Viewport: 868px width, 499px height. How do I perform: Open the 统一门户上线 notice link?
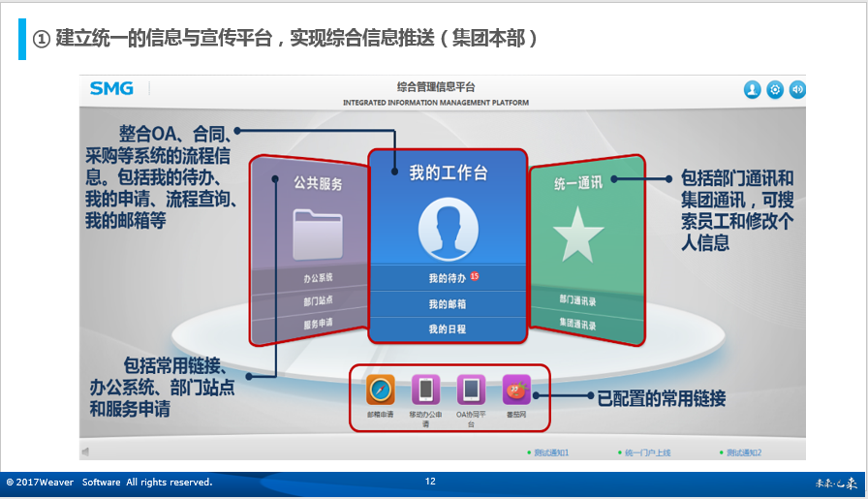coord(648,452)
